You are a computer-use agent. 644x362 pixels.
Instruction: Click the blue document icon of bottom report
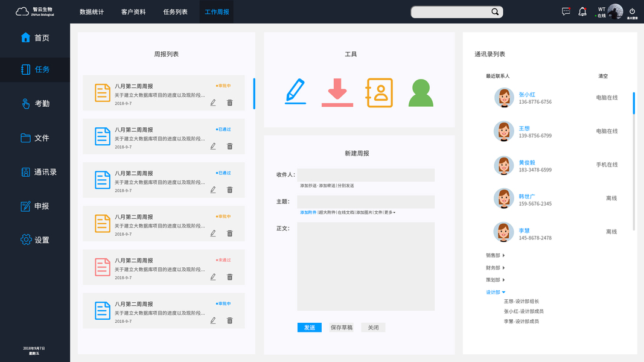click(102, 311)
